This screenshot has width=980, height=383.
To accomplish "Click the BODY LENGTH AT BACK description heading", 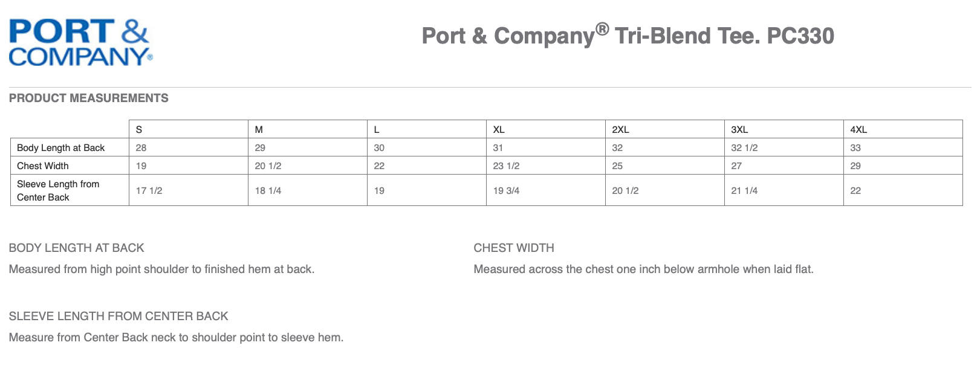I will point(76,248).
